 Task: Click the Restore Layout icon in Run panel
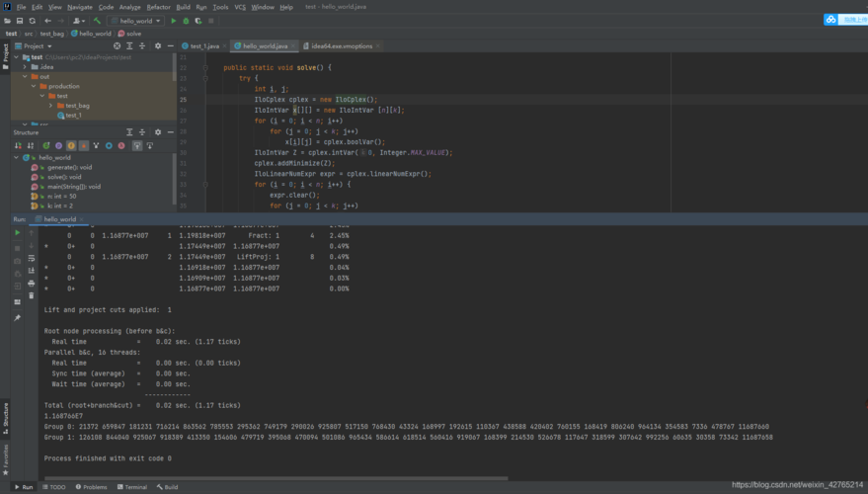[17, 301]
